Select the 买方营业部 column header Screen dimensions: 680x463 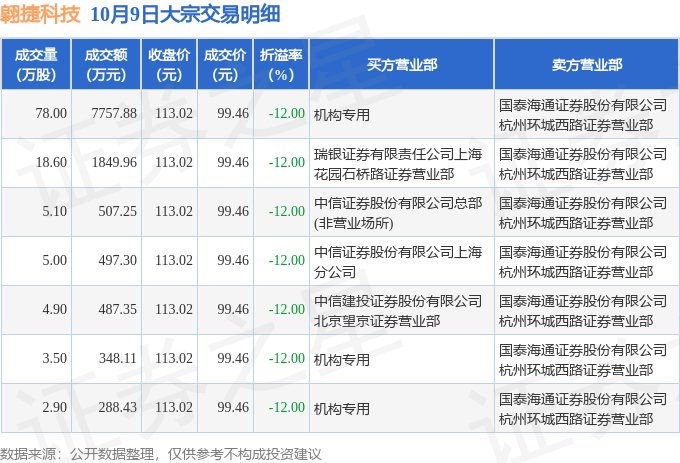point(402,65)
